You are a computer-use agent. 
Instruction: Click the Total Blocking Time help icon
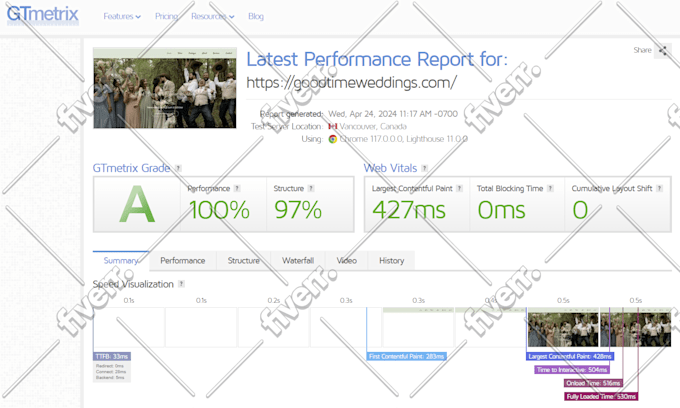tap(550, 188)
